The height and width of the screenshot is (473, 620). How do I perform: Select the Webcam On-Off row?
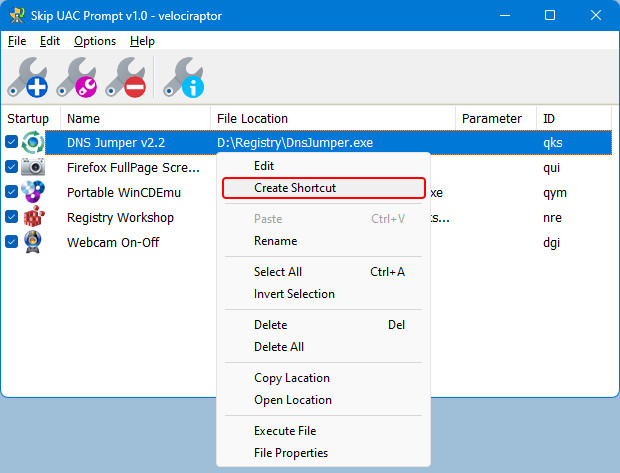(x=113, y=242)
